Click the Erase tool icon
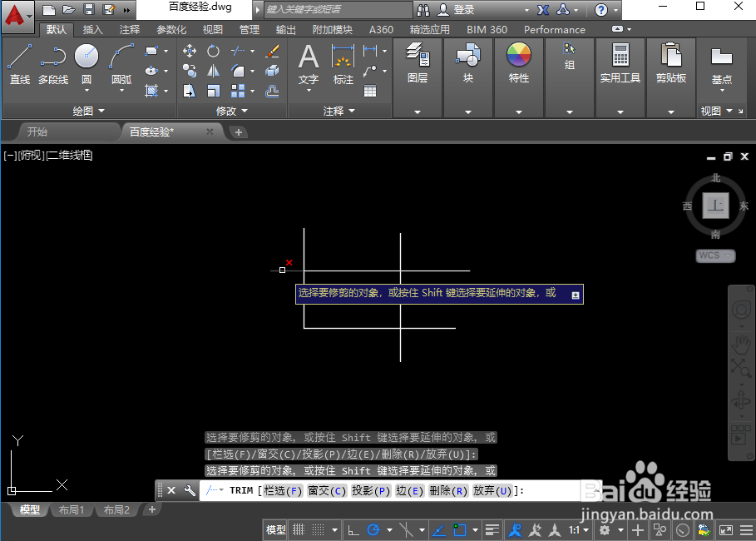Image resolution: width=756 pixels, height=541 pixels. click(273, 51)
